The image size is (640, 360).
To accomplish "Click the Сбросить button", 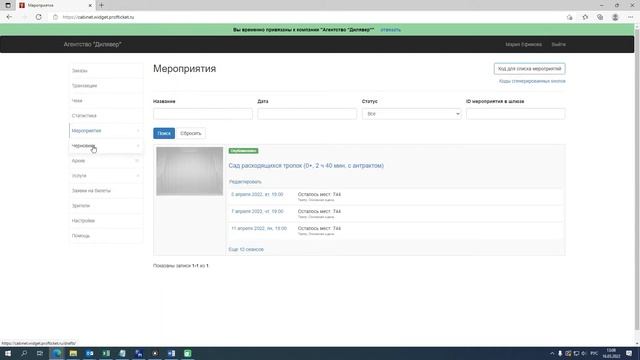I will click(x=191, y=133).
